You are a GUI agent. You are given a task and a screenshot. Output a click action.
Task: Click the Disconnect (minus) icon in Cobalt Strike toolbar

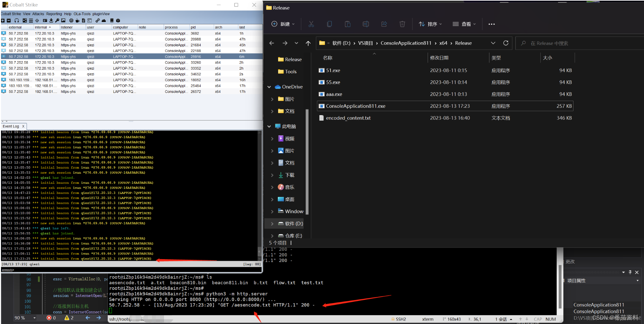[x=9, y=21]
